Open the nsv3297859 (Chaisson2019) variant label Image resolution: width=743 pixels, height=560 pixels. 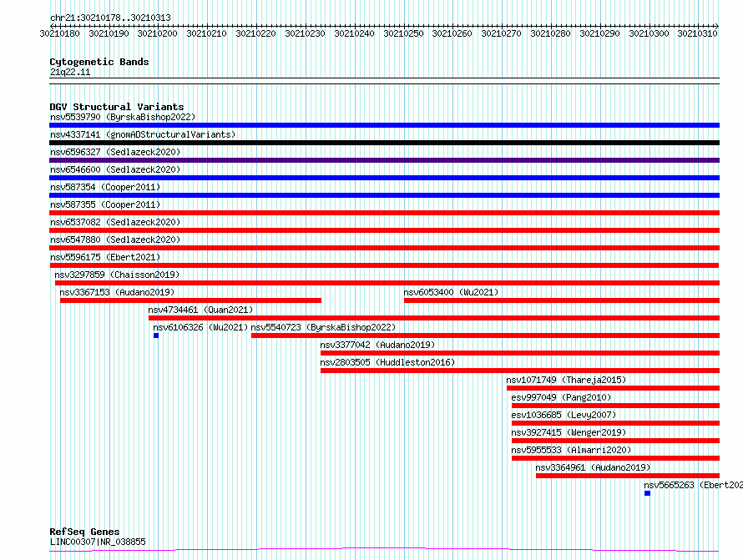tap(117, 275)
